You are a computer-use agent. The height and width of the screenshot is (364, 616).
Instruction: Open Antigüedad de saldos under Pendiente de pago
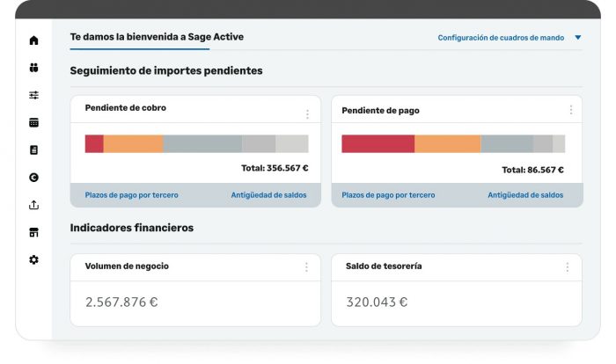(x=525, y=195)
